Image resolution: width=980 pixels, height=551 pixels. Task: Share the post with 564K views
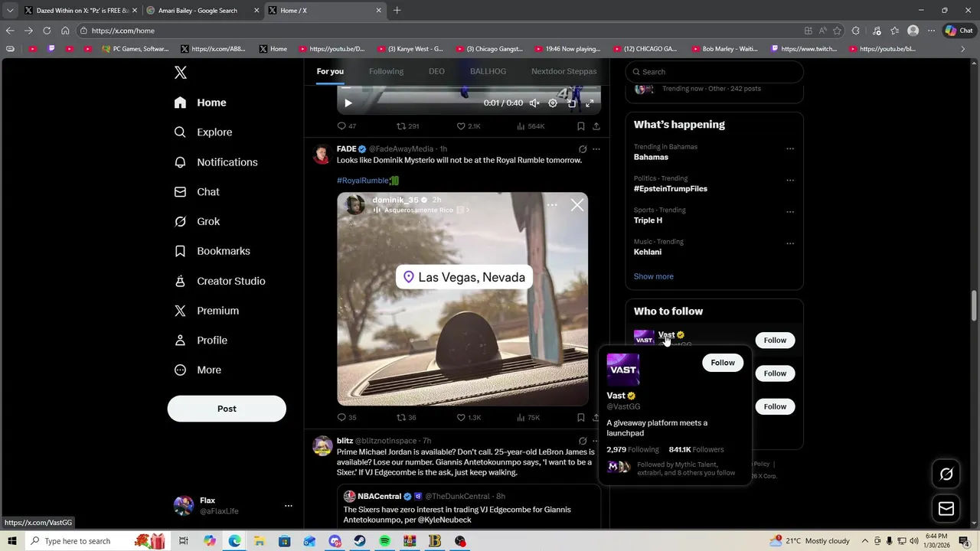tap(596, 126)
